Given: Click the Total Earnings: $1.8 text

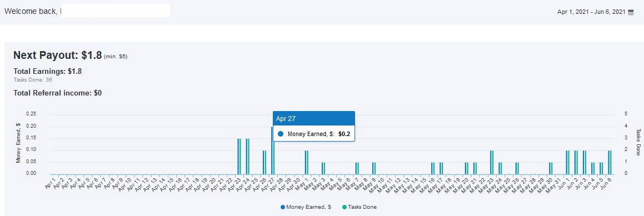Looking at the screenshot, I should pyautogui.click(x=48, y=71).
